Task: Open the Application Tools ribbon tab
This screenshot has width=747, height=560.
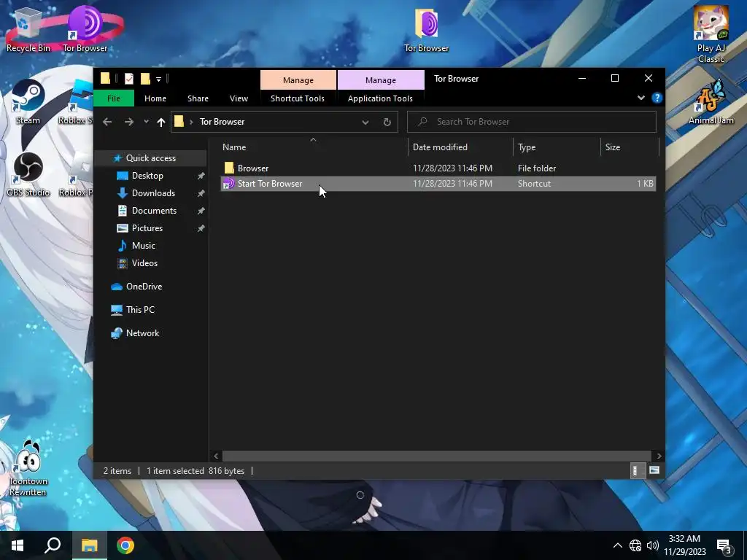Action: [380, 98]
